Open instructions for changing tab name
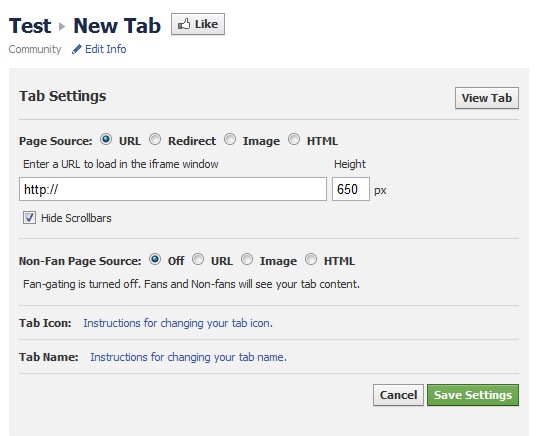Image resolution: width=538 pixels, height=436 pixels. (x=188, y=357)
